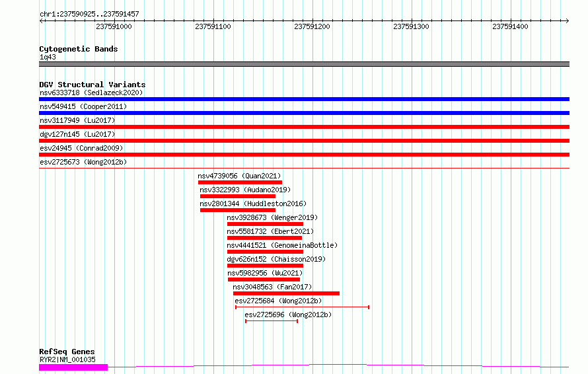Click the 1q43 cytogenetic band label
Viewport: 588px width, 374px height.
[48, 57]
